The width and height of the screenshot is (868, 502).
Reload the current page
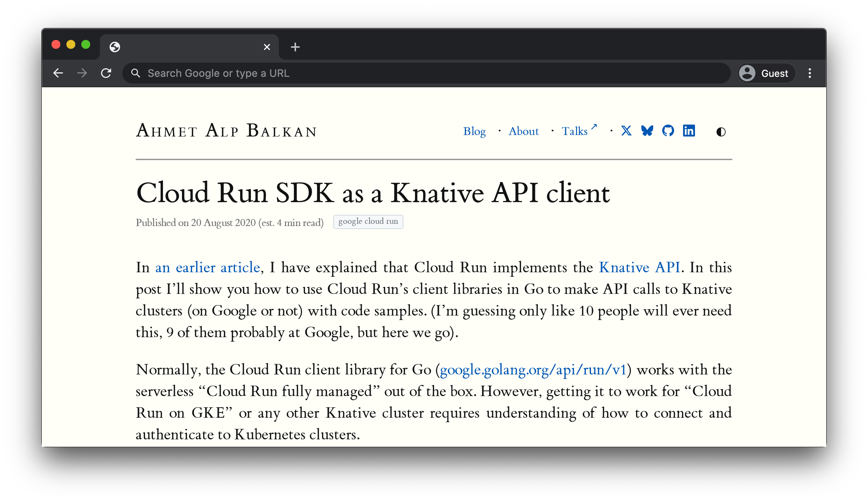point(106,73)
